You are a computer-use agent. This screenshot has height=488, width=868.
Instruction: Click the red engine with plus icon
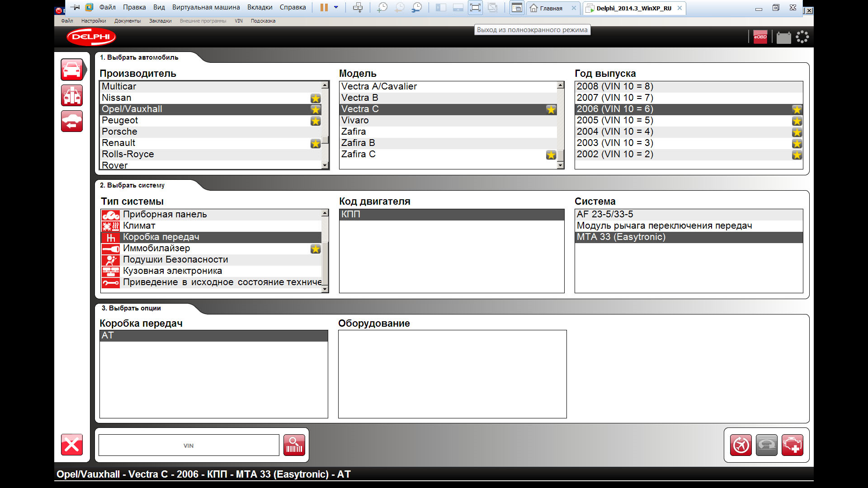(793, 445)
